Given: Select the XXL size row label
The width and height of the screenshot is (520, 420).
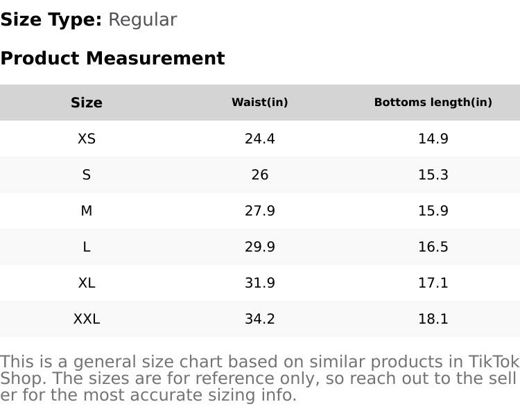Looking at the screenshot, I should [87, 319].
